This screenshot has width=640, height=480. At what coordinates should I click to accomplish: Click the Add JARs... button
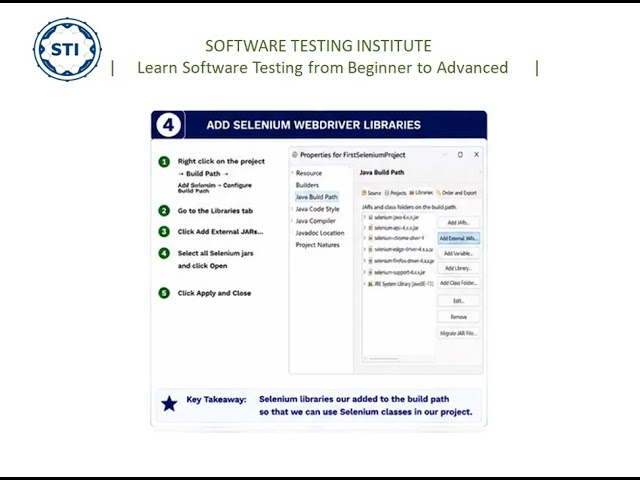point(458,222)
